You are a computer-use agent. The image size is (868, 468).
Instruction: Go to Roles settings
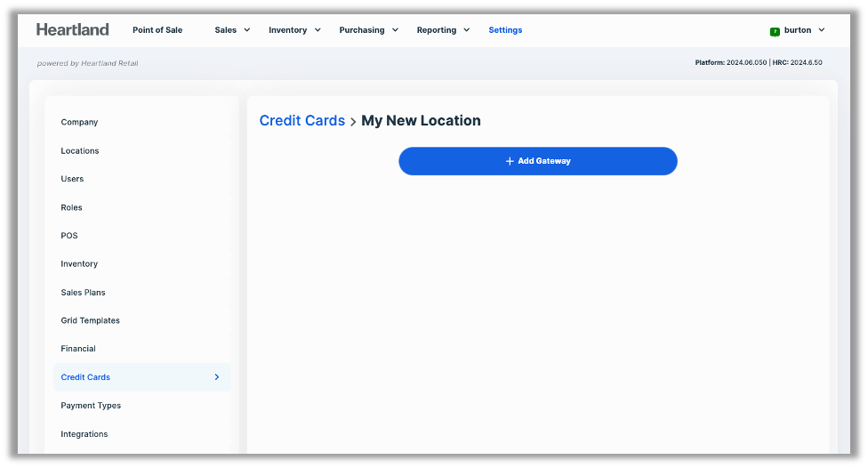pyautogui.click(x=71, y=207)
